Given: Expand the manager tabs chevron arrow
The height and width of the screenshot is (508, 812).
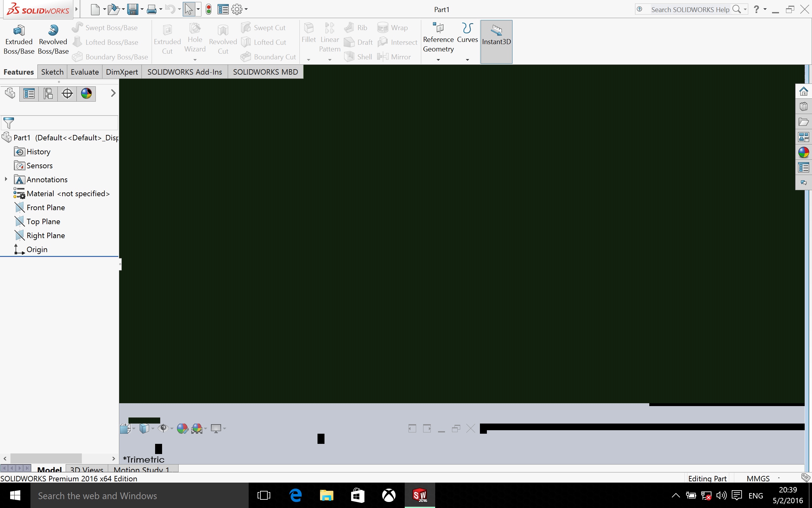Looking at the screenshot, I should click(x=113, y=93).
